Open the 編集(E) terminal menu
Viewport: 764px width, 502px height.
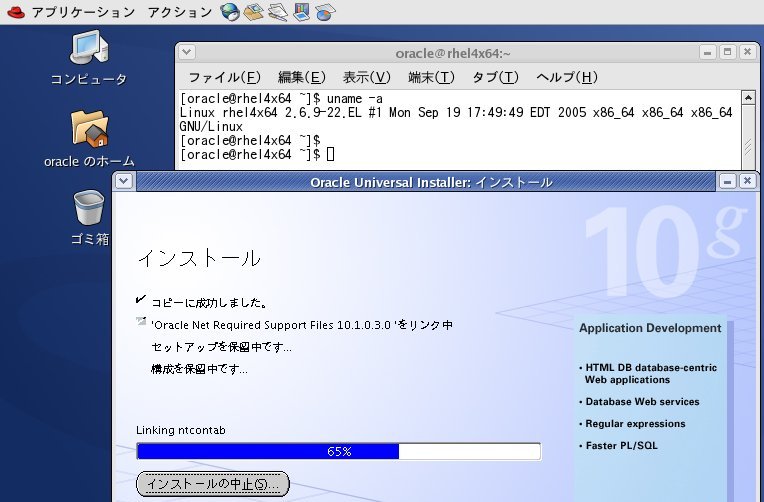tap(301, 77)
